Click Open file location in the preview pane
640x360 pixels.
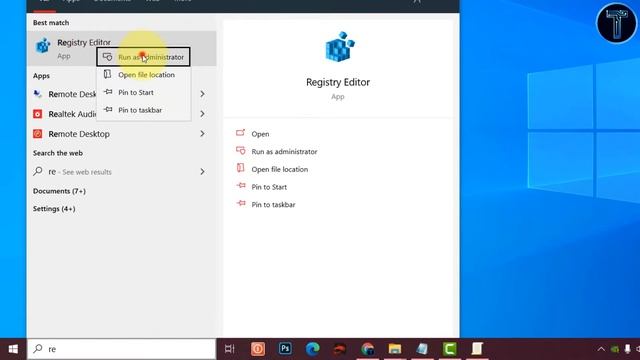tap(280, 169)
